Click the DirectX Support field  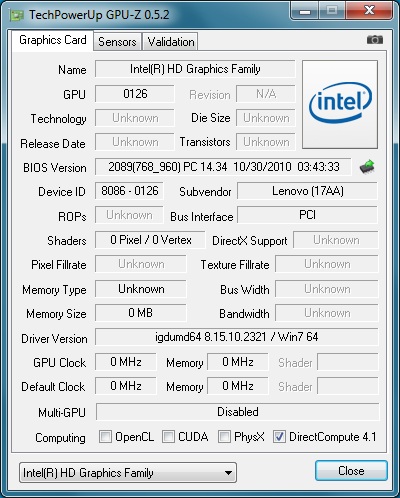coord(336,240)
